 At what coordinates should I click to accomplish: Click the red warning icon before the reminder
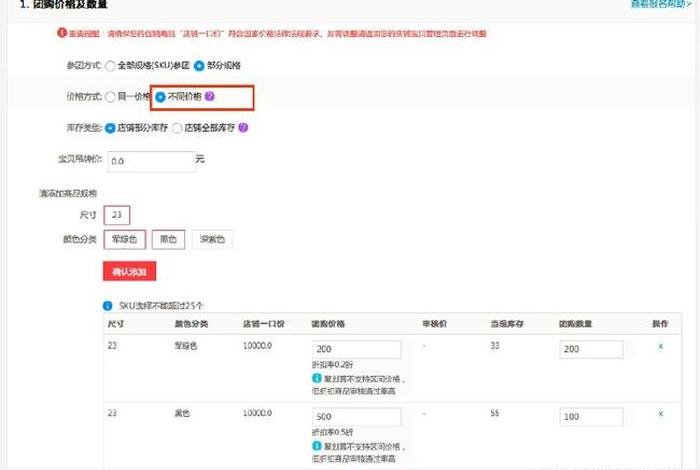62,33
